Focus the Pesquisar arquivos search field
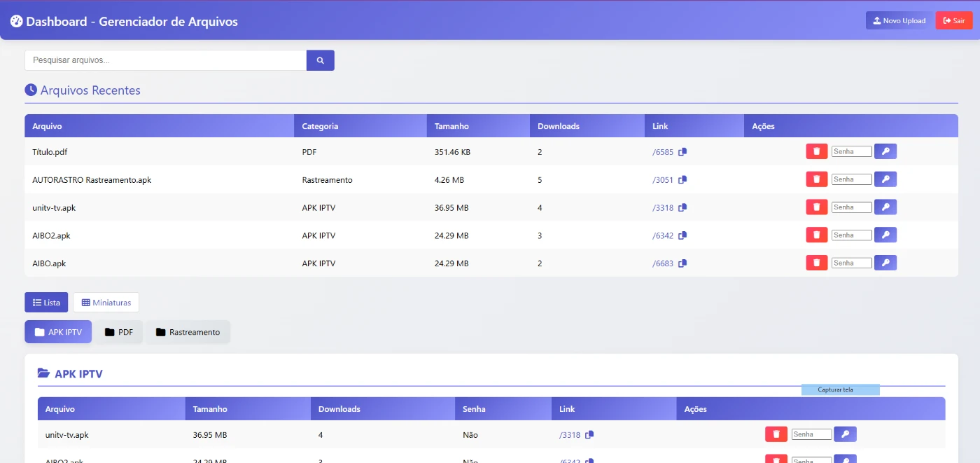 (165, 60)
